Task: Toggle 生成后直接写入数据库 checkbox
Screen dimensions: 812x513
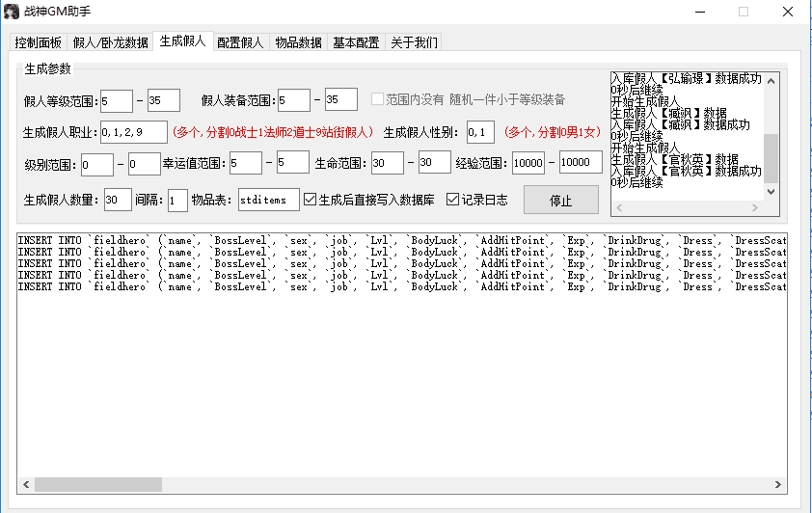Action: [368, 200]
